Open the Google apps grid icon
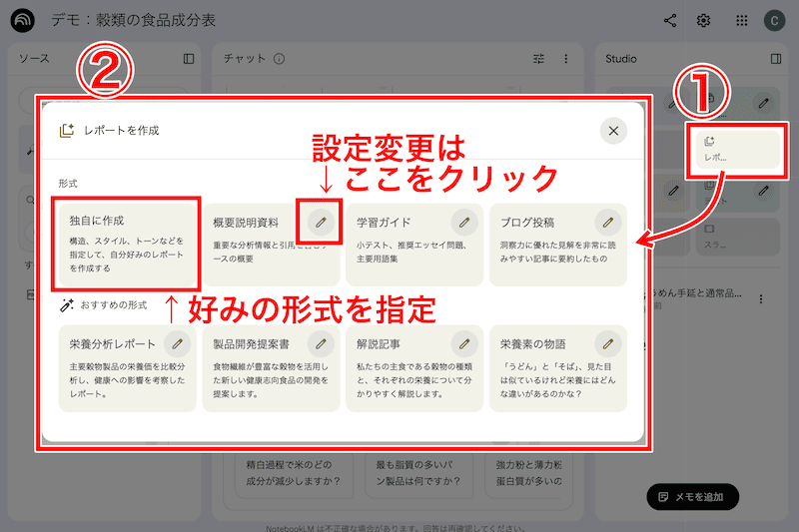Image resolution: width=799 pixels, height=532 pixels. tap(741, 21)
